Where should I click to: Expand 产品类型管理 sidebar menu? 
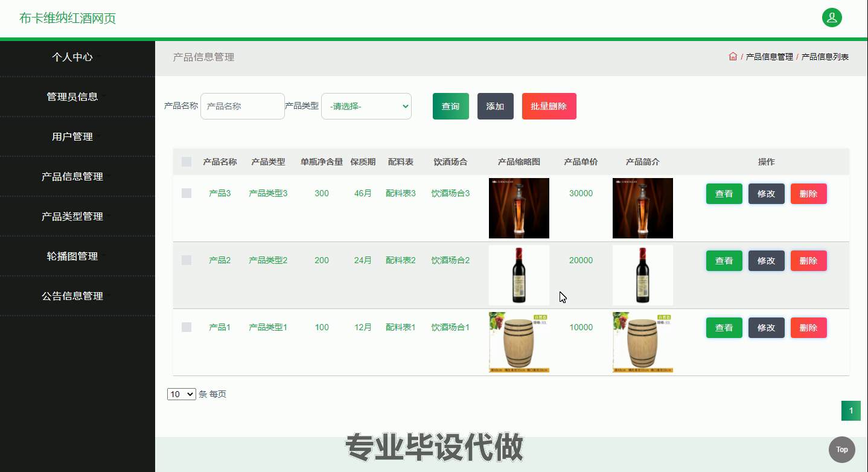coord(77,216)
